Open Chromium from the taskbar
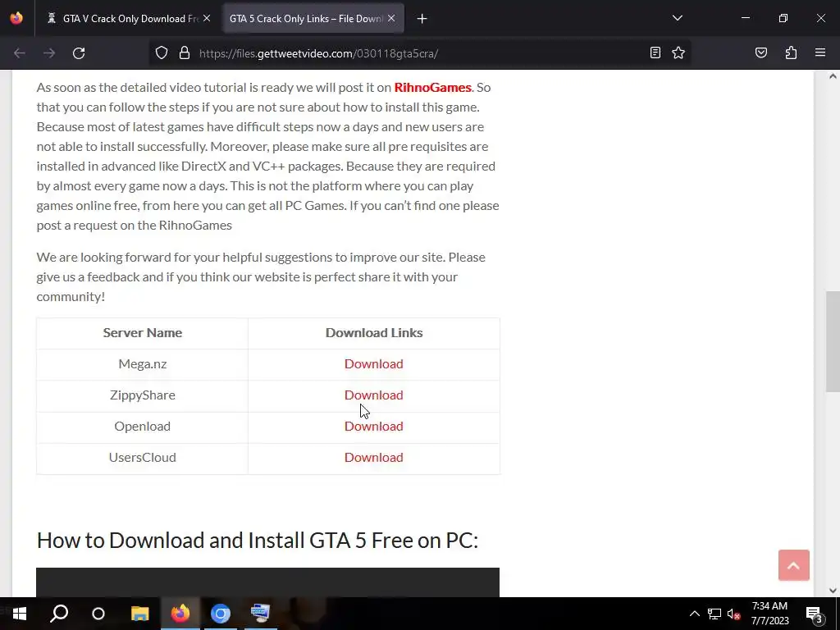Screen dimensions: 840x630 point(220,614)
